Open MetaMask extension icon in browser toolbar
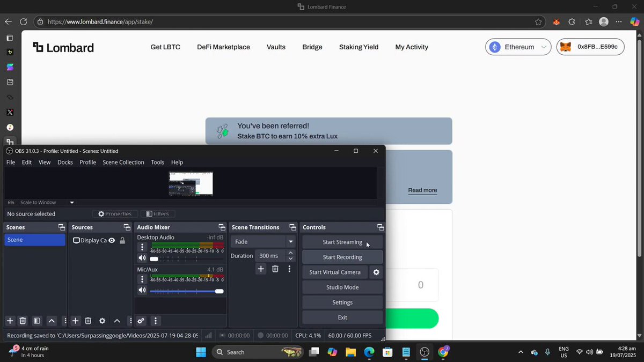The image size is (644, 362). 557,22
